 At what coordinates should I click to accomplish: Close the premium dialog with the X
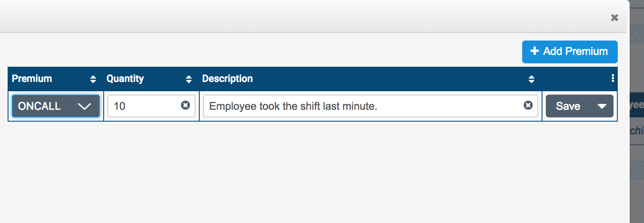click(614, 18)
